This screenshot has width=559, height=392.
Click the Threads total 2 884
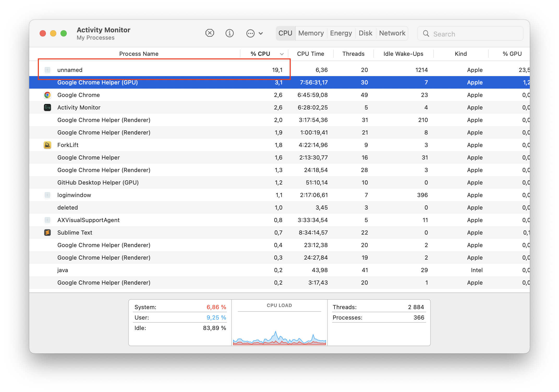pyautogui.click(x=416, y=307)
